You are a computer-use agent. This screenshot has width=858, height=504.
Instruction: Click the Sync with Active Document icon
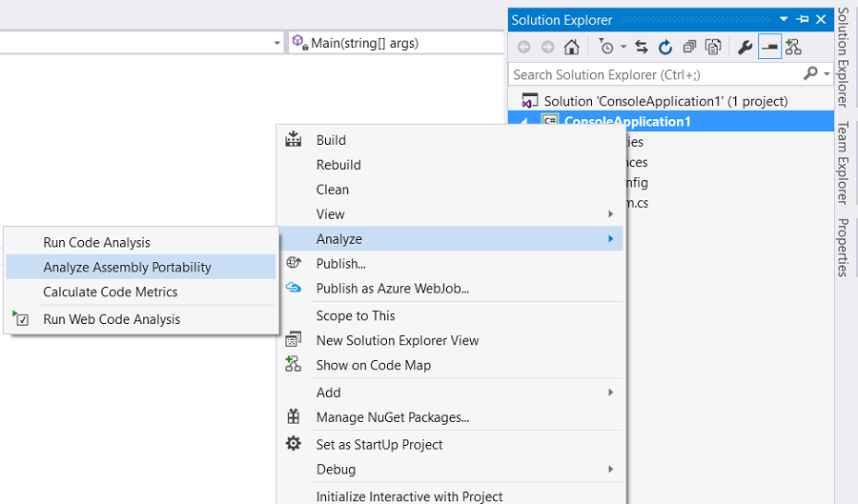coord(642,47)
